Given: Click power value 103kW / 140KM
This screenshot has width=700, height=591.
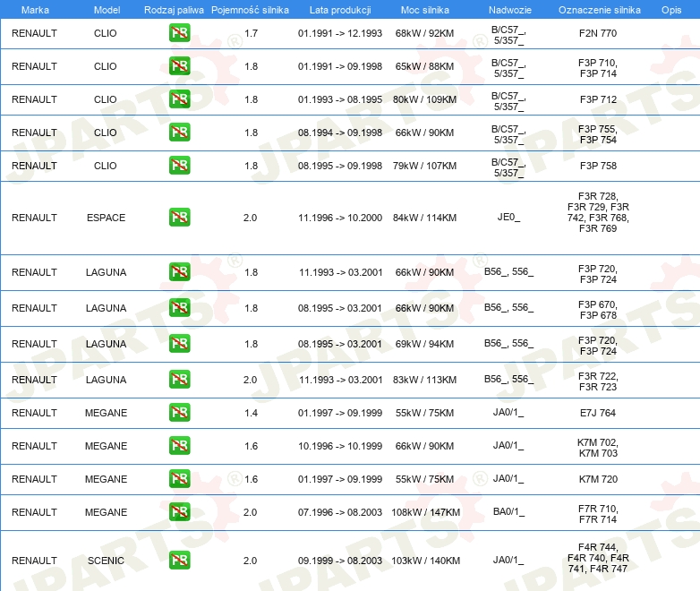Looking at the screenshot, I should coord(425,561).
